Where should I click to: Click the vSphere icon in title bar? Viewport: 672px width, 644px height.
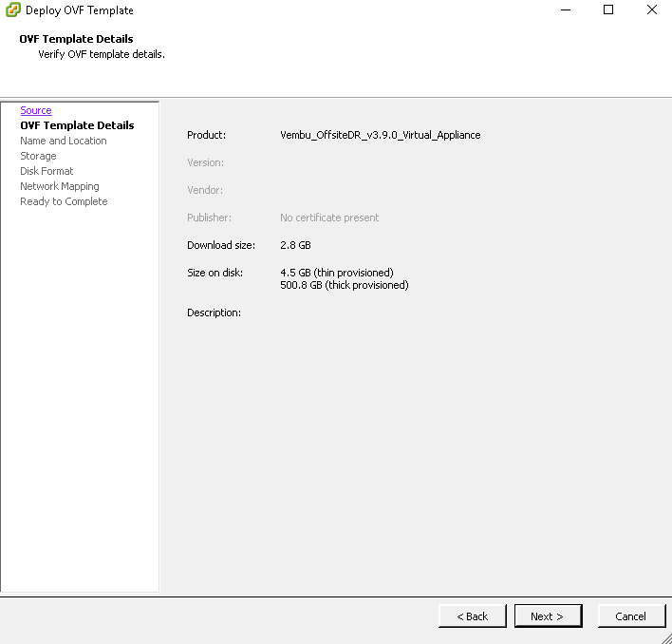[x=13, y=9]
